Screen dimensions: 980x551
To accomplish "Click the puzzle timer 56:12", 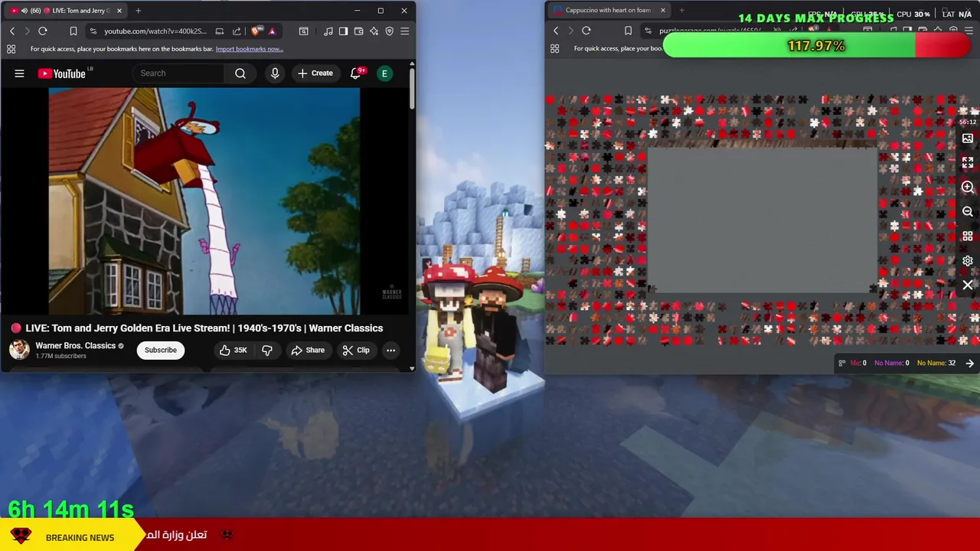I will pos(968,122).
